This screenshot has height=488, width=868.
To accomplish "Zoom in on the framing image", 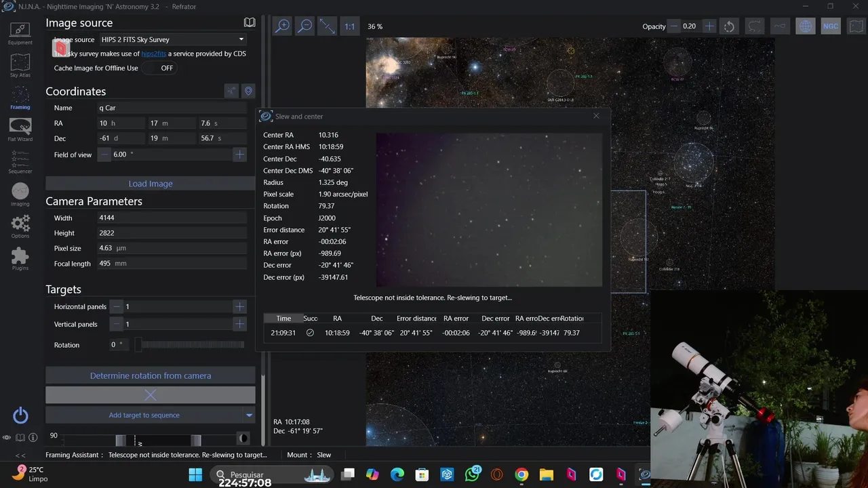I will click(x=282, y=26).
